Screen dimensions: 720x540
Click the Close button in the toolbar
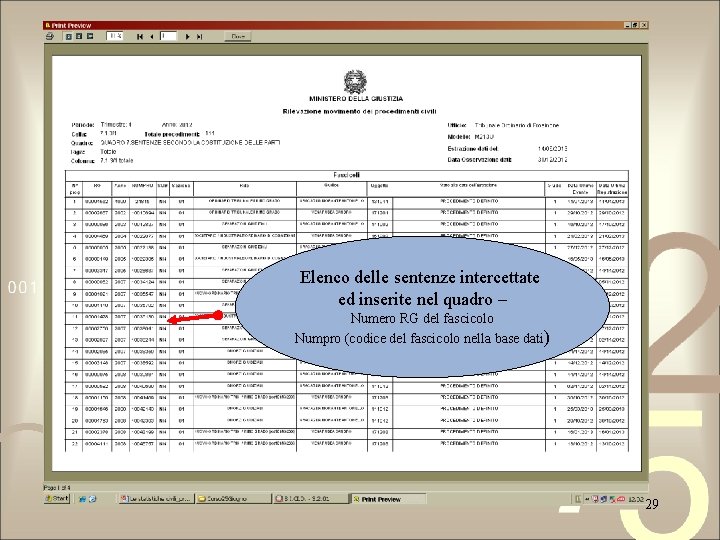tap(238, 36)
